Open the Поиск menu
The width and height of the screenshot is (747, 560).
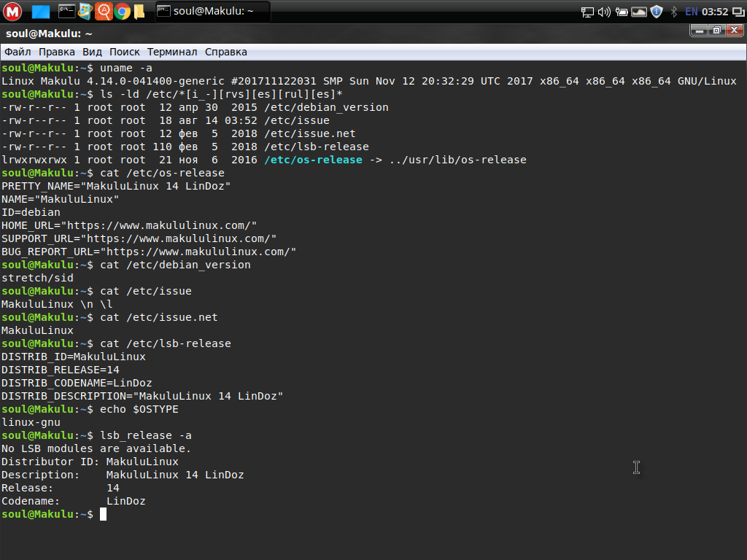pos(124,52)
